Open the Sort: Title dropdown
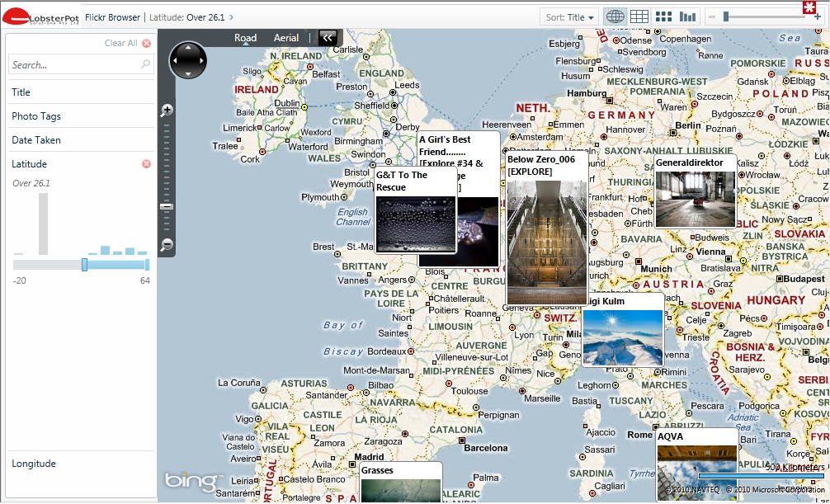Screen dimensions: 830x504 pyautogui.click(x=570, y=17)
